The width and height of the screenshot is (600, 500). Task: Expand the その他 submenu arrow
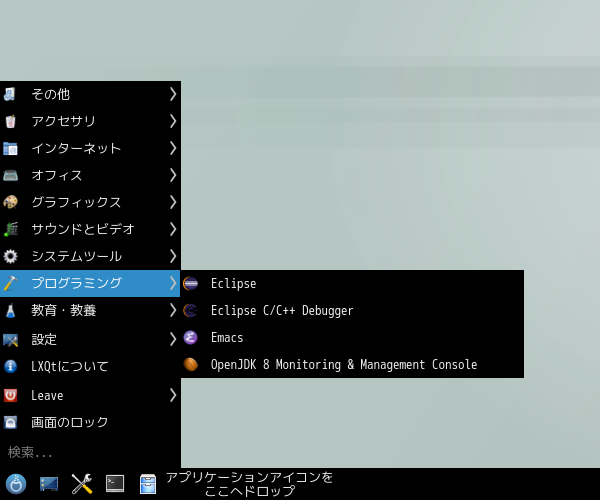coord(173,94)
